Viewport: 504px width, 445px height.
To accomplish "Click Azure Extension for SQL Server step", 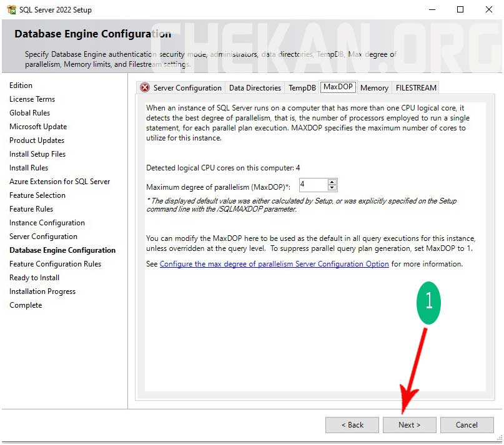I will coord(60,182).
